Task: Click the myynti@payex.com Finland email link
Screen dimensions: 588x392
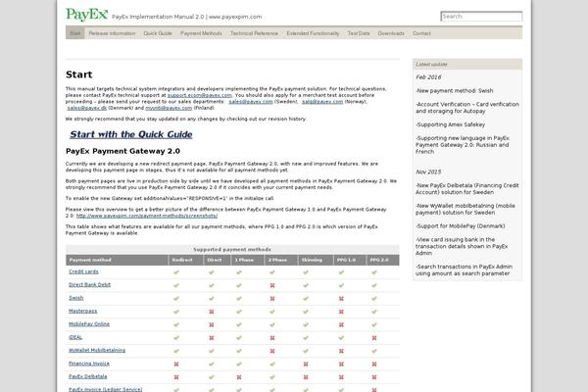Action: (x=169, y=108)
